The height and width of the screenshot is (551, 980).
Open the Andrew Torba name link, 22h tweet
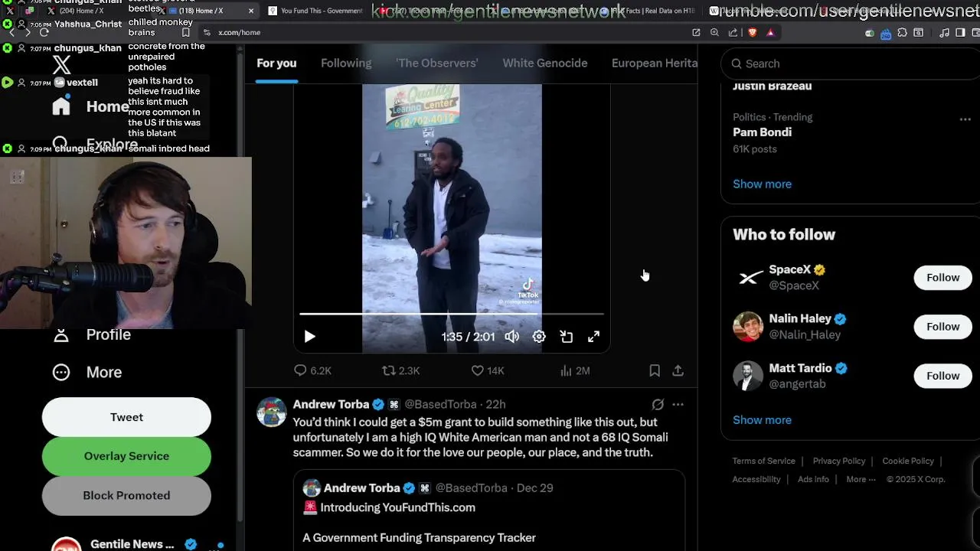click(x=331, y=404)
